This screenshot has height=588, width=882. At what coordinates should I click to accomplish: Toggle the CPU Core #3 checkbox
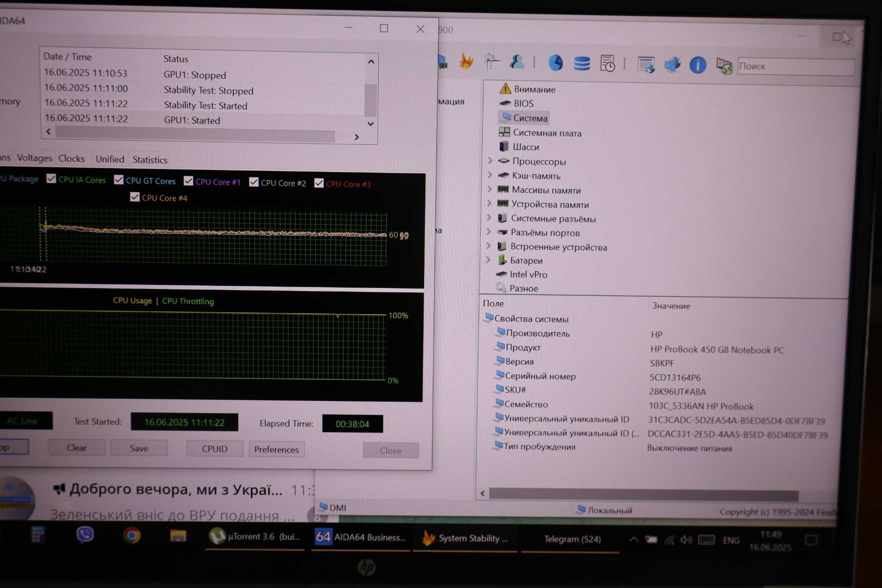tap(319, 183)
